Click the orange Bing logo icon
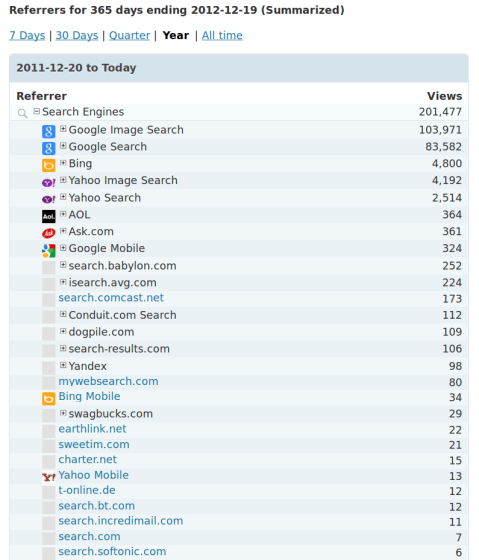The height and width of the screenshot is (560, 479). tap(49, 165)
